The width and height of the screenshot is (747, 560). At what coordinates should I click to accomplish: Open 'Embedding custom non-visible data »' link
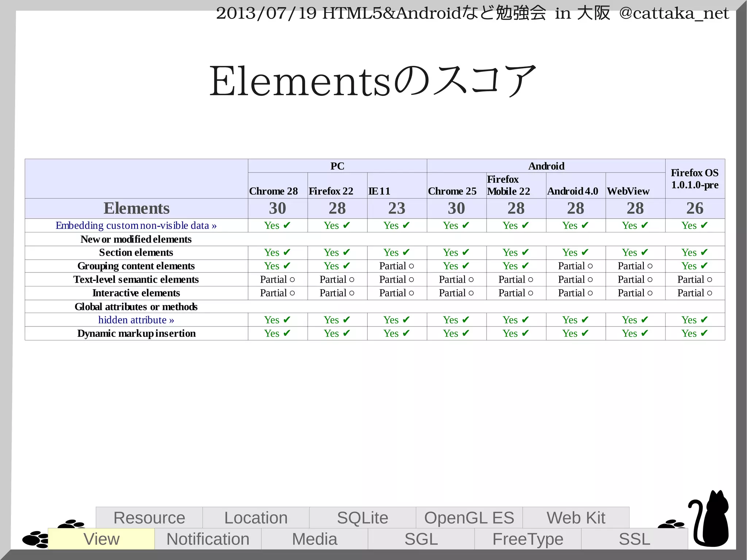point(136,225)
